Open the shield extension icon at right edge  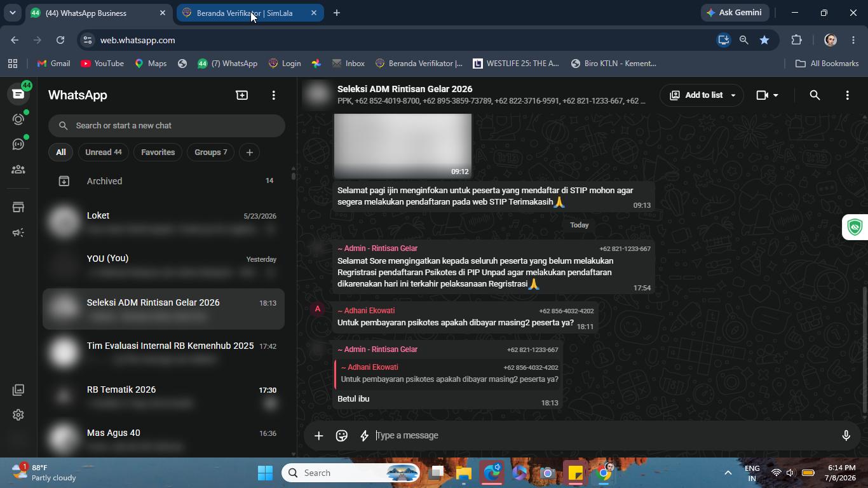pos(855,227)
